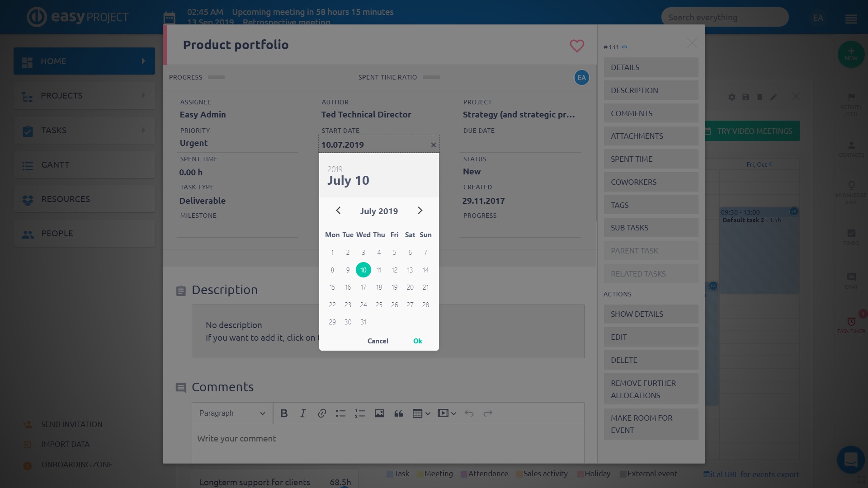Image resolution: width=868 pixels, height=488 pixels.
Task: Insert block quote in comment
Action: [x=398, y=413]
